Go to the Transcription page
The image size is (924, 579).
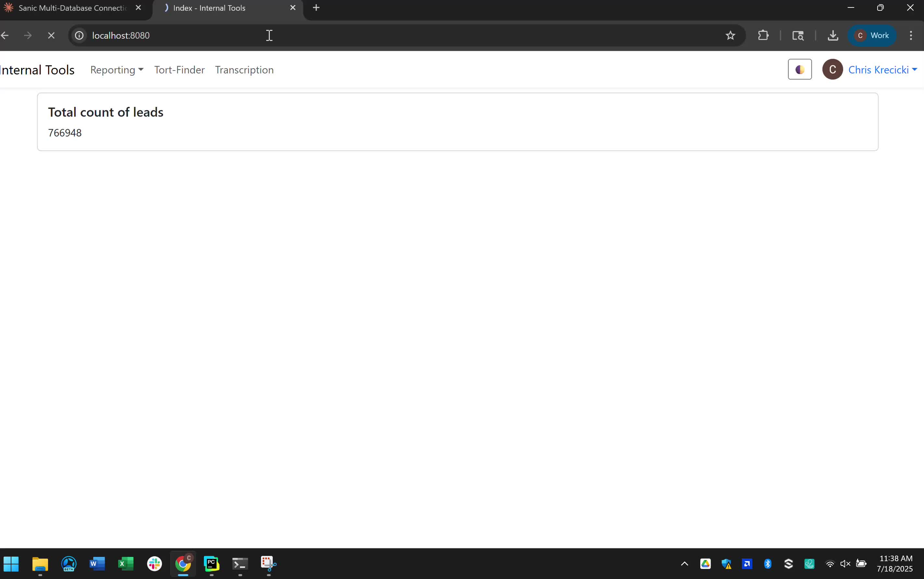244,70
